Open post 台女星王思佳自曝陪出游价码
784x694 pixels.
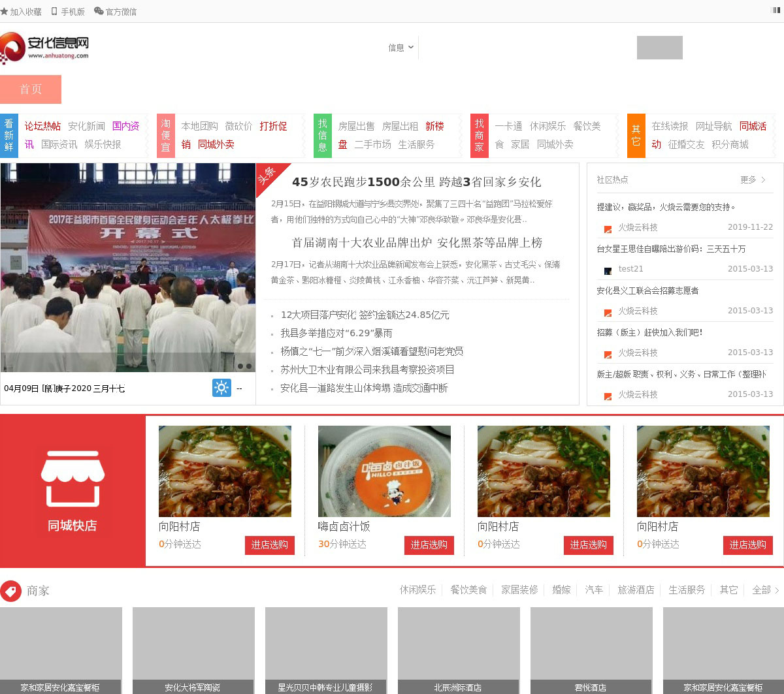click(671, 249)
